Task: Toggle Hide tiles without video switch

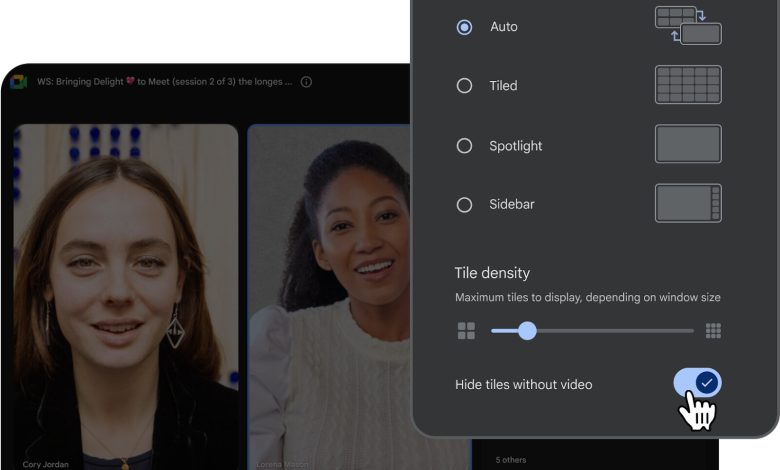Action: 697,383
